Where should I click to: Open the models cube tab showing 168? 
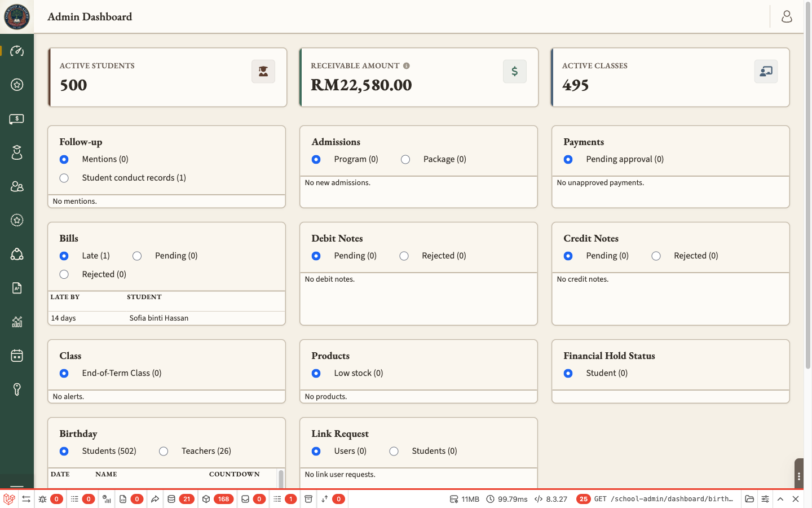tap(218, 499)
